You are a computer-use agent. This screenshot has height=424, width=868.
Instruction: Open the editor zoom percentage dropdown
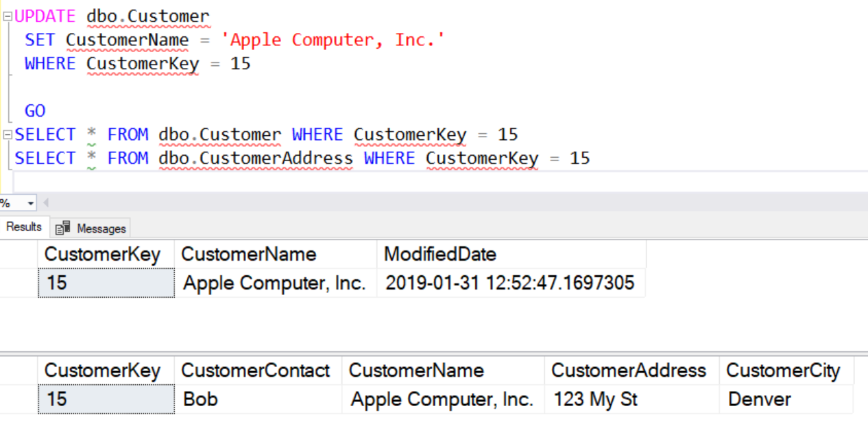coord(31,204)
